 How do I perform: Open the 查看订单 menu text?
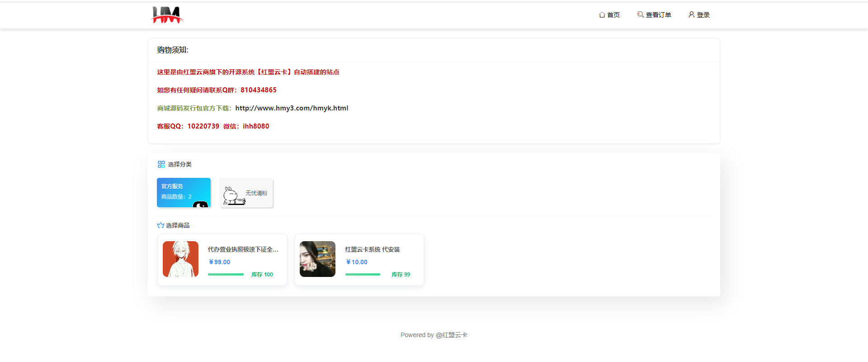(658, 15)
